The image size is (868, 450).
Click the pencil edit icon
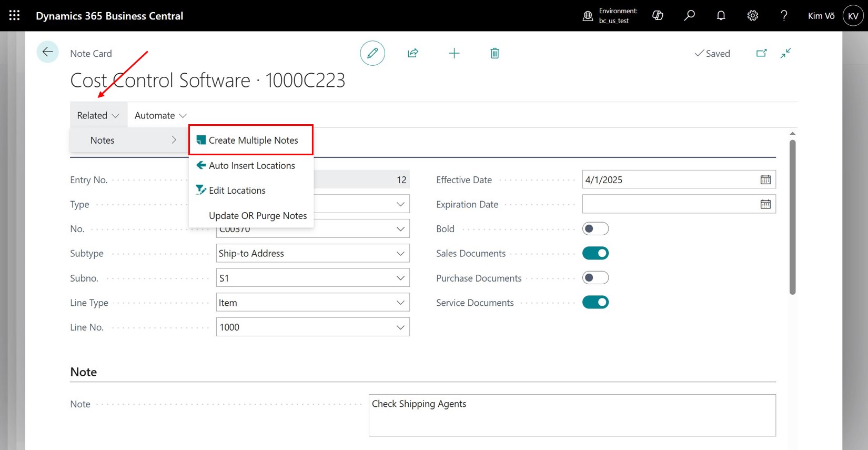372,53
